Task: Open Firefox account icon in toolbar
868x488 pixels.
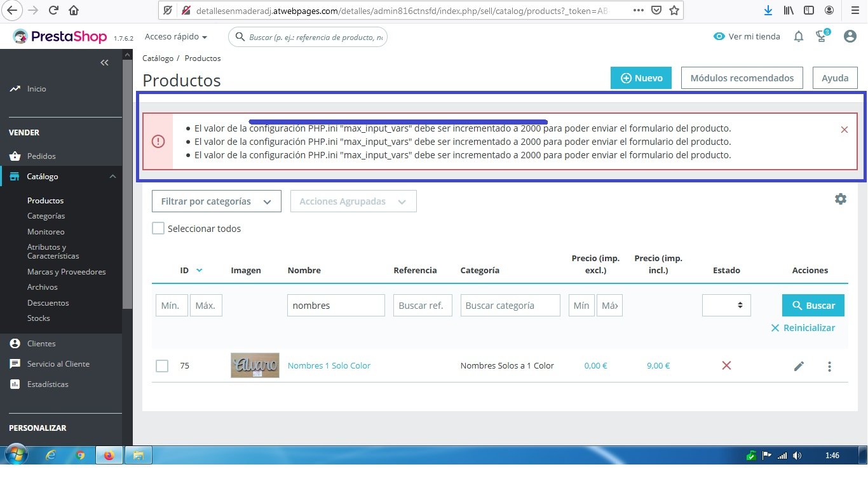Action: click(829, 10)
